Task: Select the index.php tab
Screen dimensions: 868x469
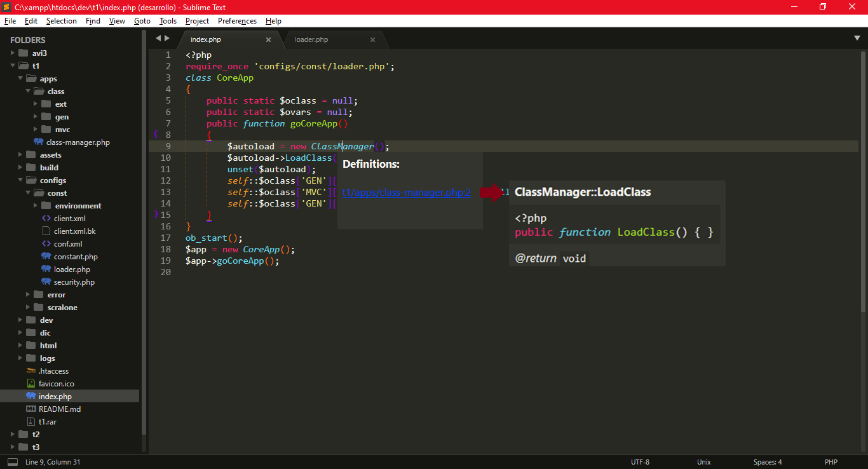Action: 206,39
